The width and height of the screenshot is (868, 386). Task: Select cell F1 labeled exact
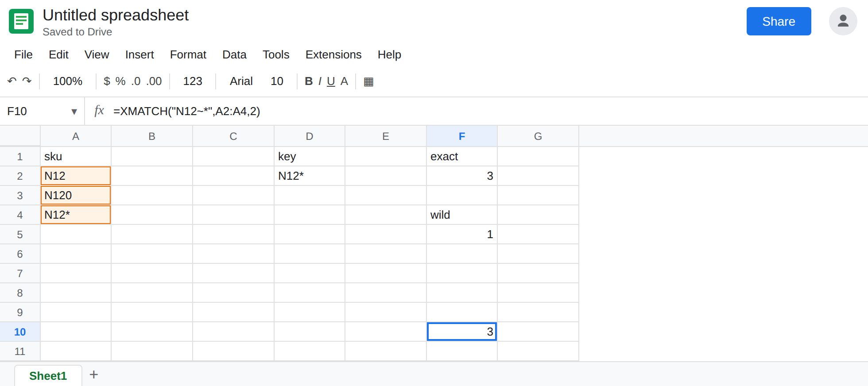click(462, 156)
